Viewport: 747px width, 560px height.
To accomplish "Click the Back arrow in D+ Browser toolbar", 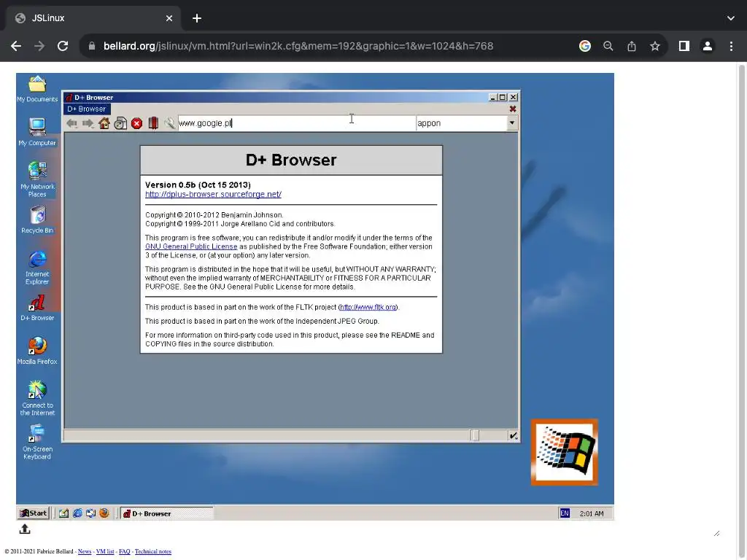I will click(72, 123).
